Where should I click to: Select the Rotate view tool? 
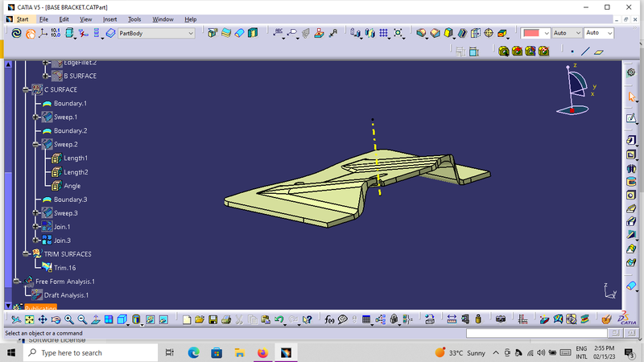(56, 319)
